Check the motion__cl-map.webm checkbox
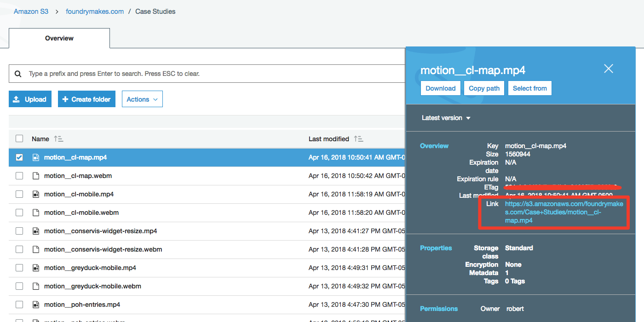 click(x=19, y=176)
